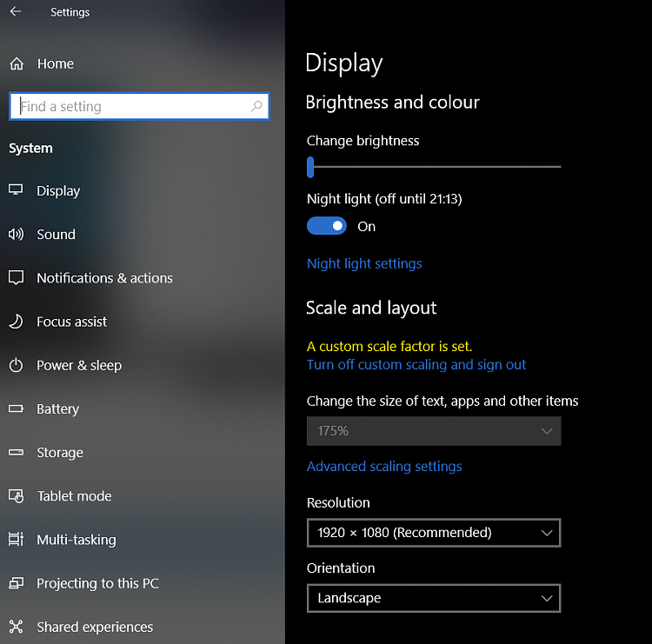The width and height of the screenshot is (652, 644).
Task: Click the Battery icon in sidebar
Action: point(17,408)
